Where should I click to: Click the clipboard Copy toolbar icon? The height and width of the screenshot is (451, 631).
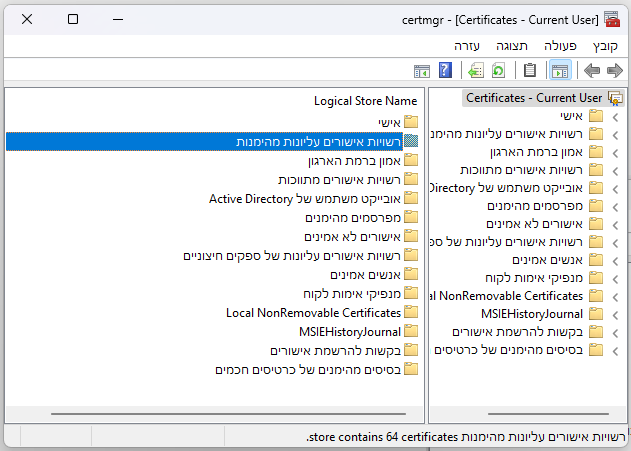530,70
